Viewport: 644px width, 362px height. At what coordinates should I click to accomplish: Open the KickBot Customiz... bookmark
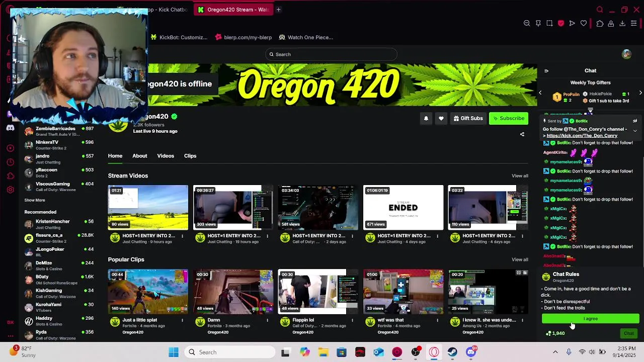[179, 37]
